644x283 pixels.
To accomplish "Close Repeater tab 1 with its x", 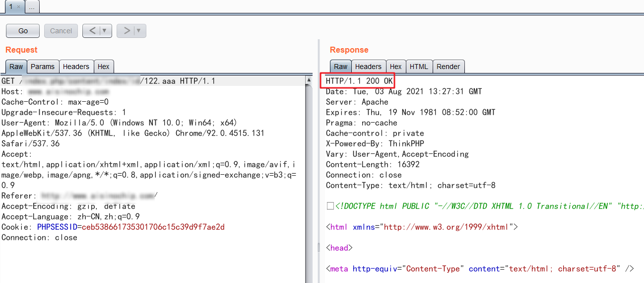I will (19, 7).
